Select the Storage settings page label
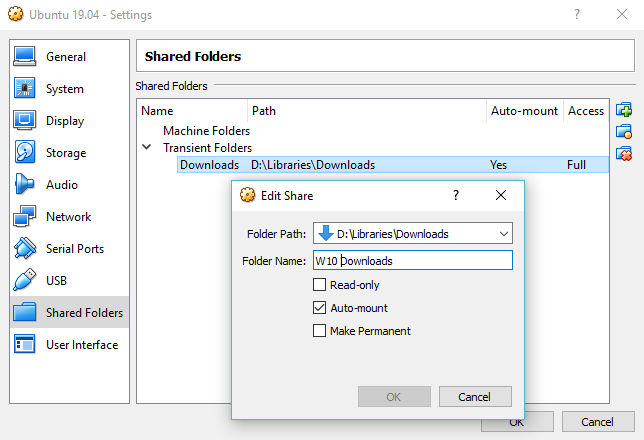The width and height of the screenshot is (644, 440). (66, 153)
